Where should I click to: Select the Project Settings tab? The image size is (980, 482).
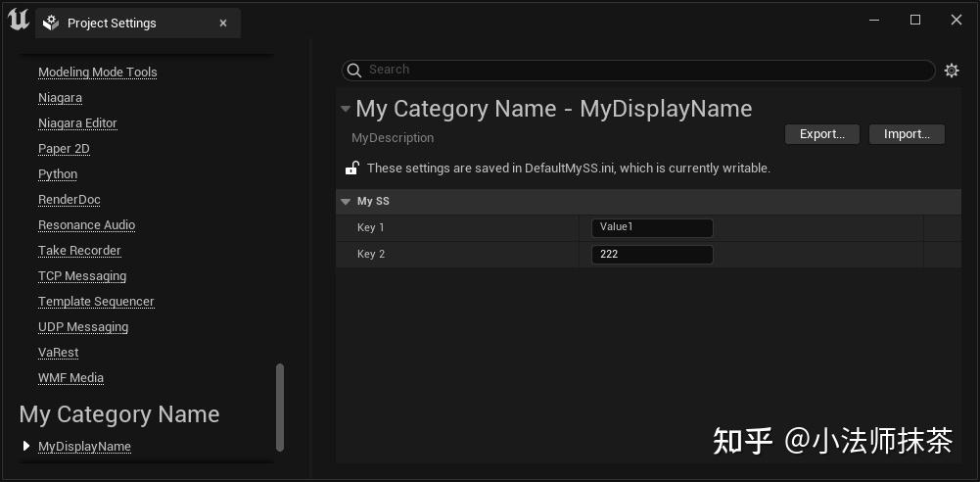(112, 23)
